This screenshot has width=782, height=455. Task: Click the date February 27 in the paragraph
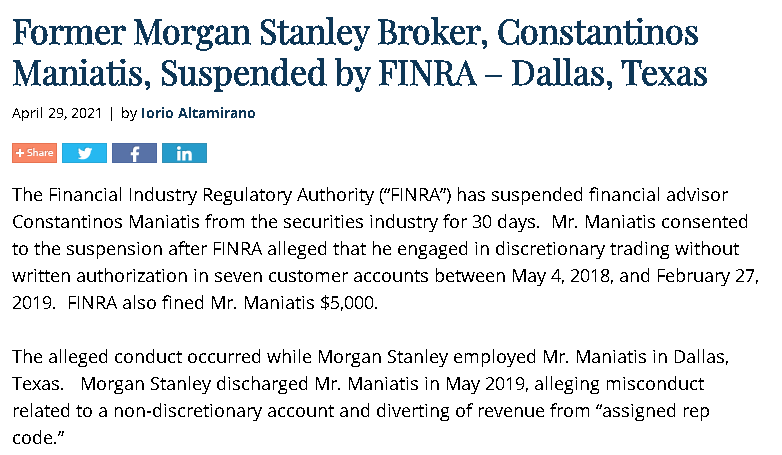click(x=707, y=276)
